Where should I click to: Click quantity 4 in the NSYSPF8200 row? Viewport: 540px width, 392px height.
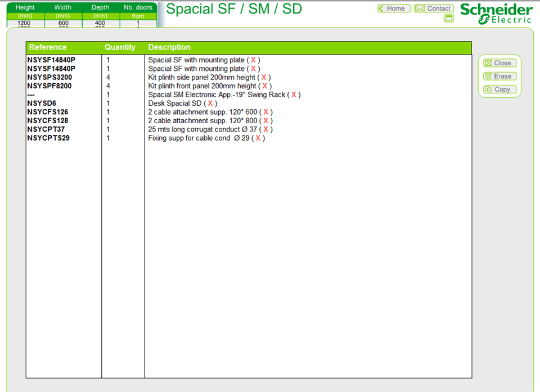pos(108,86)
